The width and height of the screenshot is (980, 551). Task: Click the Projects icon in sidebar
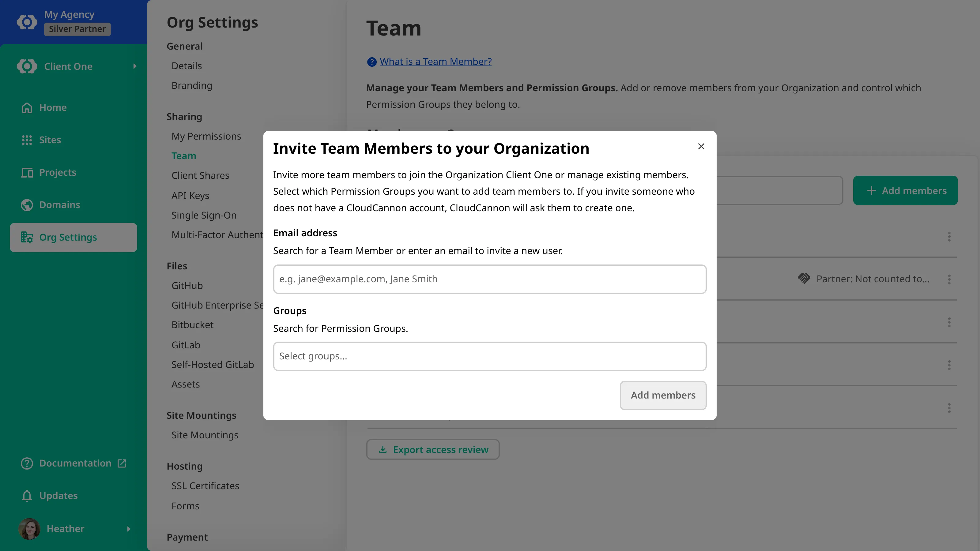coord(27,172)
